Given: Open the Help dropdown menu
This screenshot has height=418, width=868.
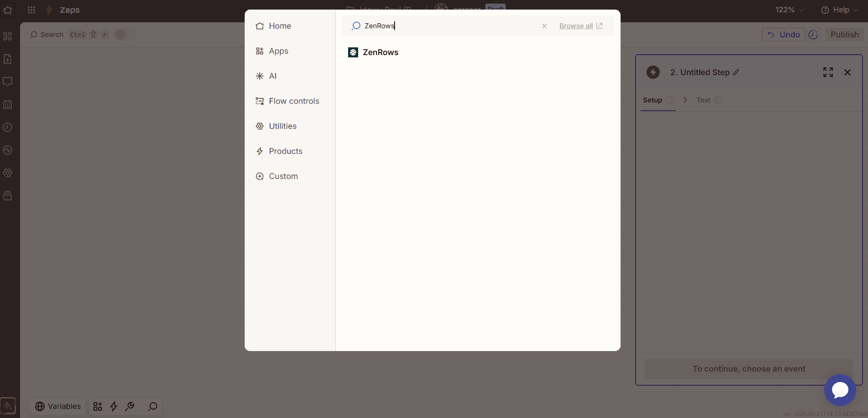Looking at the screenshot, I should (x=839, y=10).
